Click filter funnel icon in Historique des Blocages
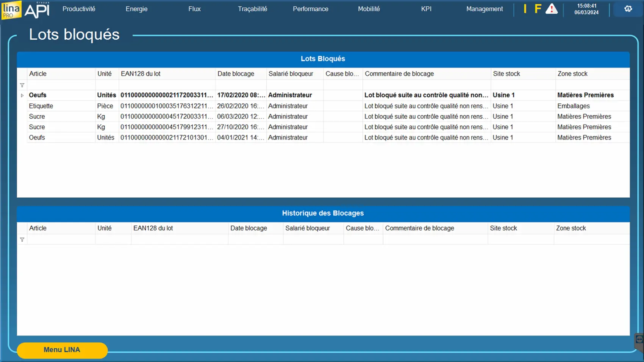 (x=22, y=240)
